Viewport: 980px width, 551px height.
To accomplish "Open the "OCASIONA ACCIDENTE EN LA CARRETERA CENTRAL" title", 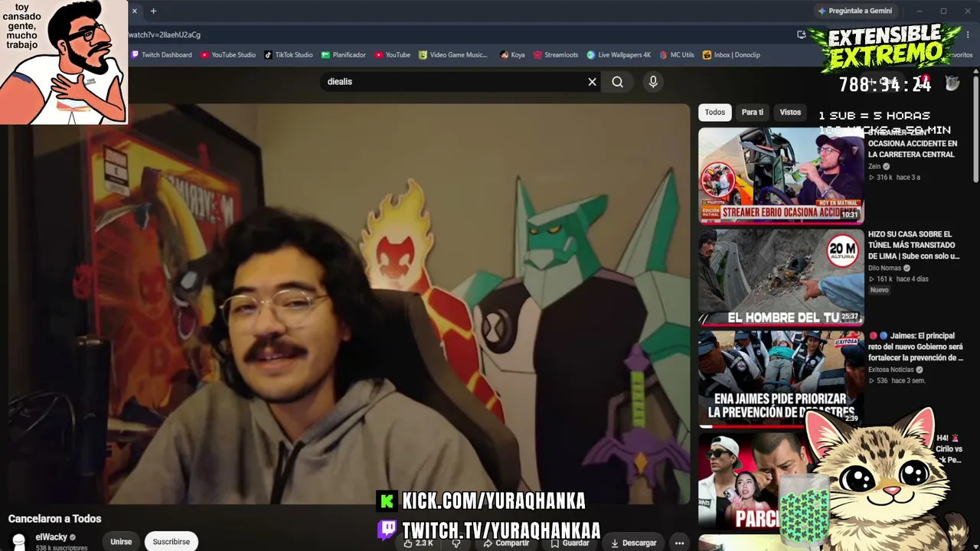I will 913,144.
